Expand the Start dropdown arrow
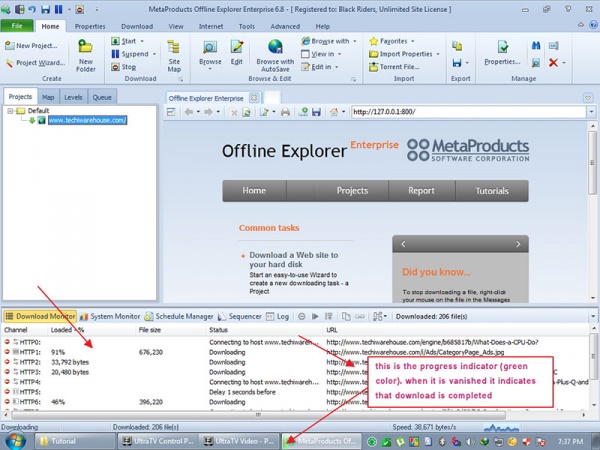The width and height of the screenshot is (600, 450). (142, 41)
